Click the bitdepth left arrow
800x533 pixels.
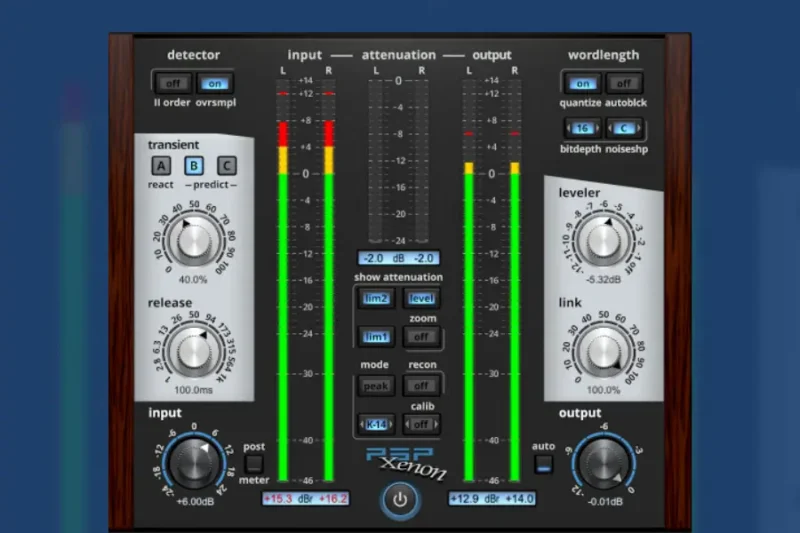point(569,129)
